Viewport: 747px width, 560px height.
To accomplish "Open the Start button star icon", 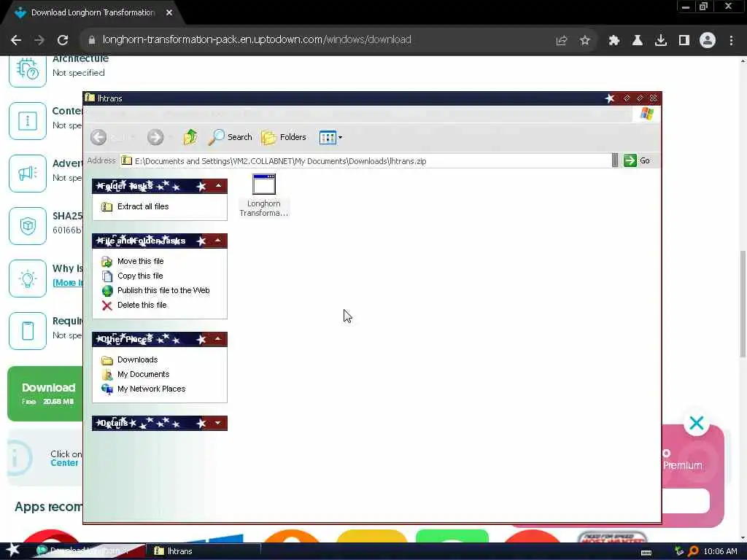I will click(13, 551).
